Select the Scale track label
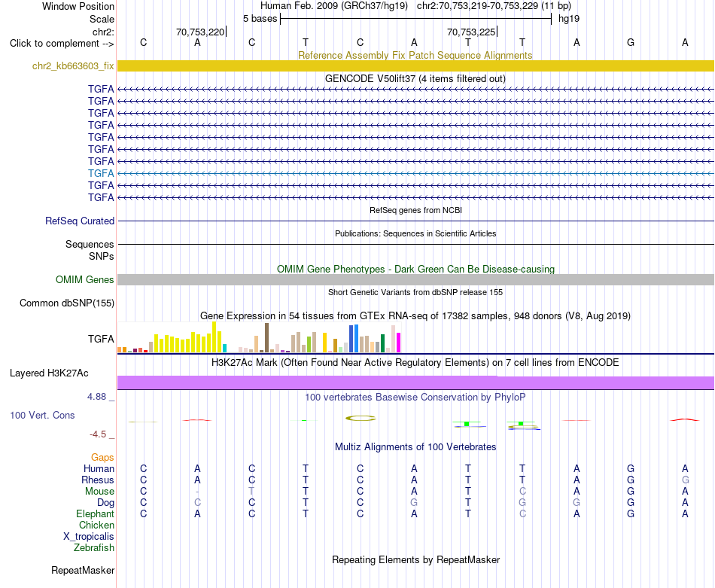This screenshot has width=715, height=588. 102,19
